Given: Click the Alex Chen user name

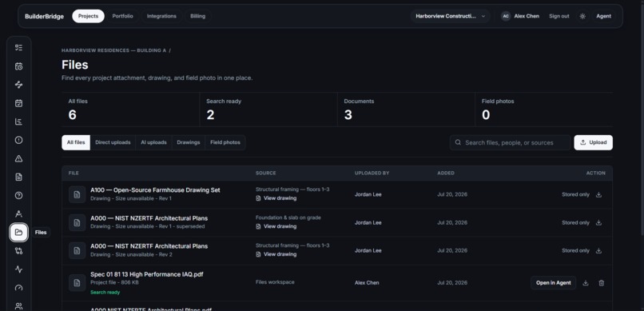Looking at the screenshot, I should pos(527,17).
